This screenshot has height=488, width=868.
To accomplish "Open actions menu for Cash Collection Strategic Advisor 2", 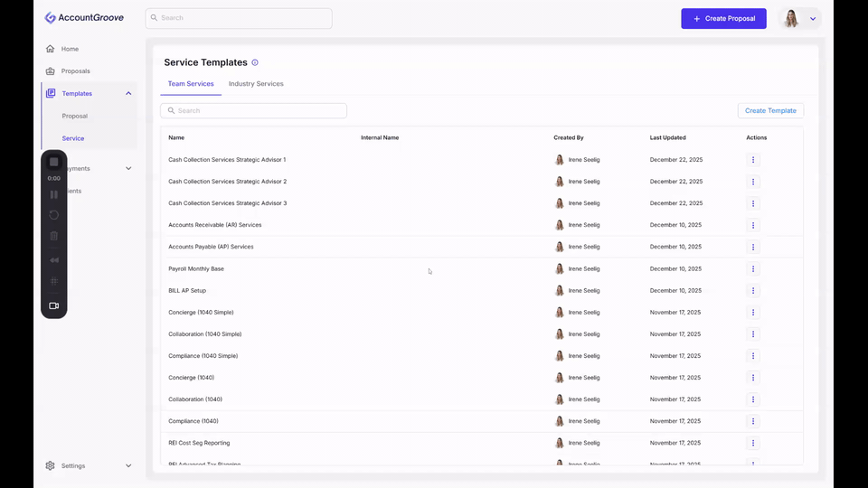I will coord(753,182).
